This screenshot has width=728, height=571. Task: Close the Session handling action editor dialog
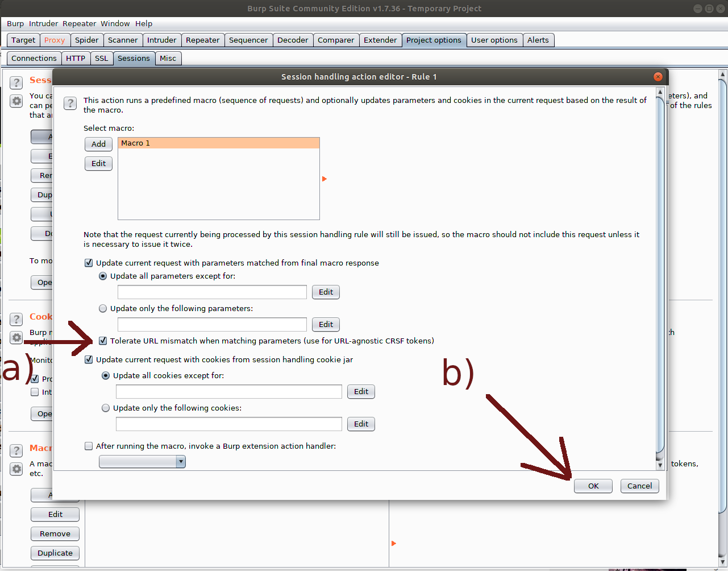(x=658, y=77)
